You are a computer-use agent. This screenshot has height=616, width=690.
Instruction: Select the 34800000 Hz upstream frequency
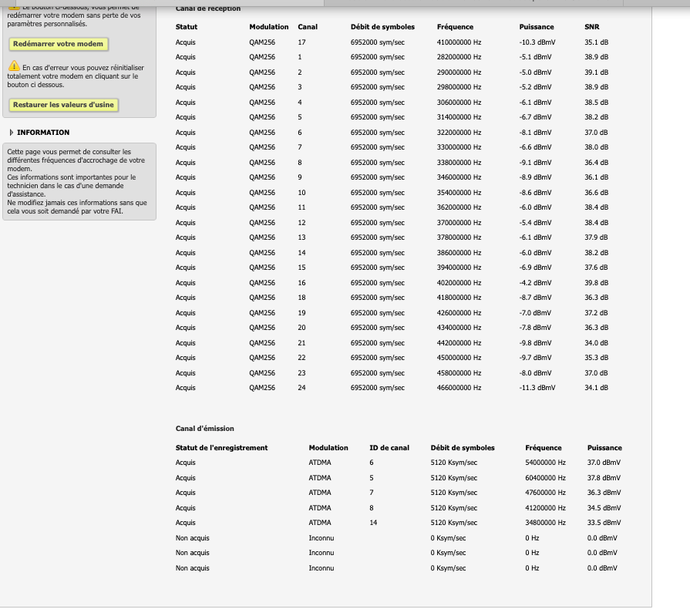[x=545, y=523]
